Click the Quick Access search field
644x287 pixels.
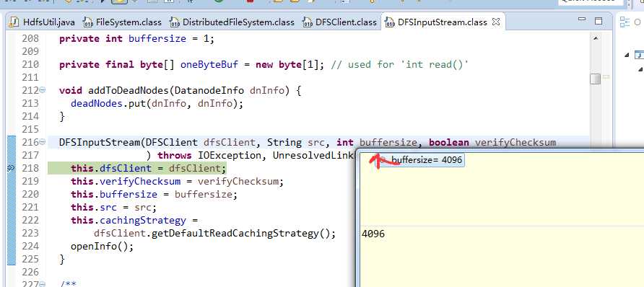pyautogui.click(x=590, y=2)
